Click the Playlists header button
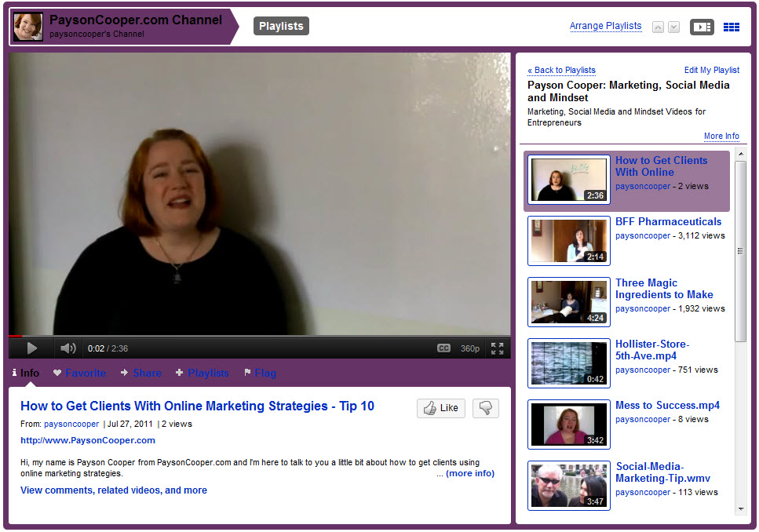Screen dimensions: 759x532 (x=281, y=26)
